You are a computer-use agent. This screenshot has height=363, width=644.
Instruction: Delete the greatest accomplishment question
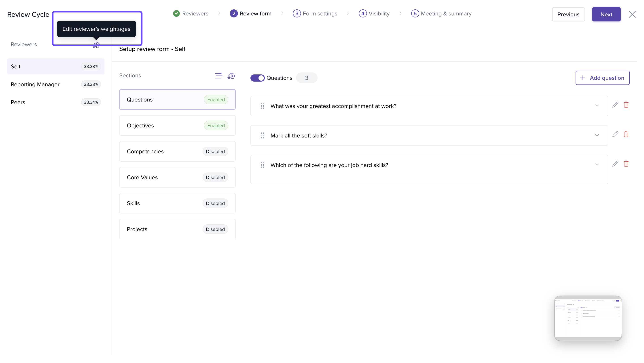(x=626, y=105)
